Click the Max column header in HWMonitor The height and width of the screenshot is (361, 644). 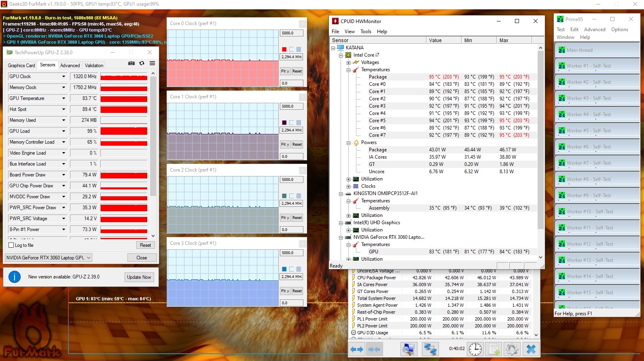(514, 40)
